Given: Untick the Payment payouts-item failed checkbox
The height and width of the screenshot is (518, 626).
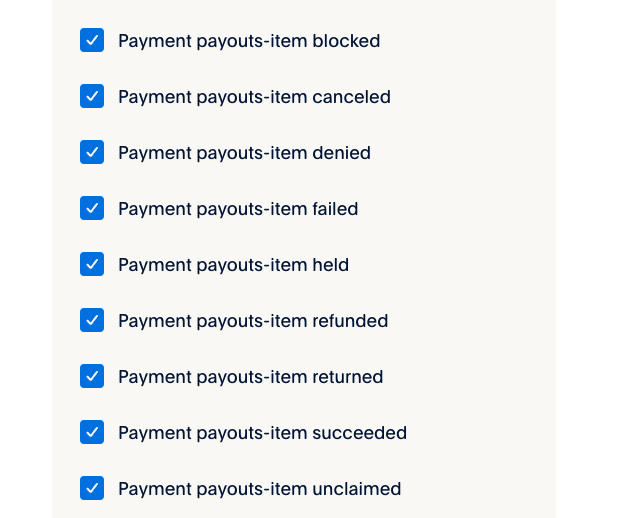Looking at the screenshot, I should pyautogui.click(x=92, y=208).
